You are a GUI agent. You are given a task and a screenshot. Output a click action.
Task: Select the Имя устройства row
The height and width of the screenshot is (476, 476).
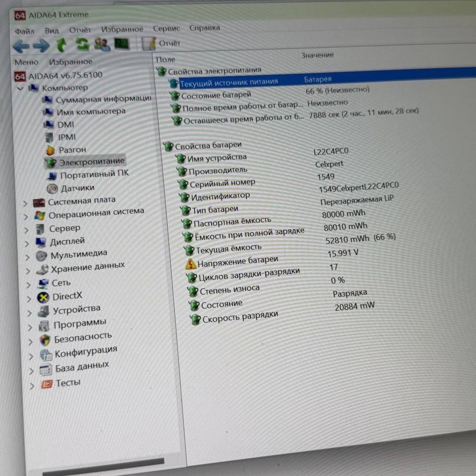(x=262, y=155)
